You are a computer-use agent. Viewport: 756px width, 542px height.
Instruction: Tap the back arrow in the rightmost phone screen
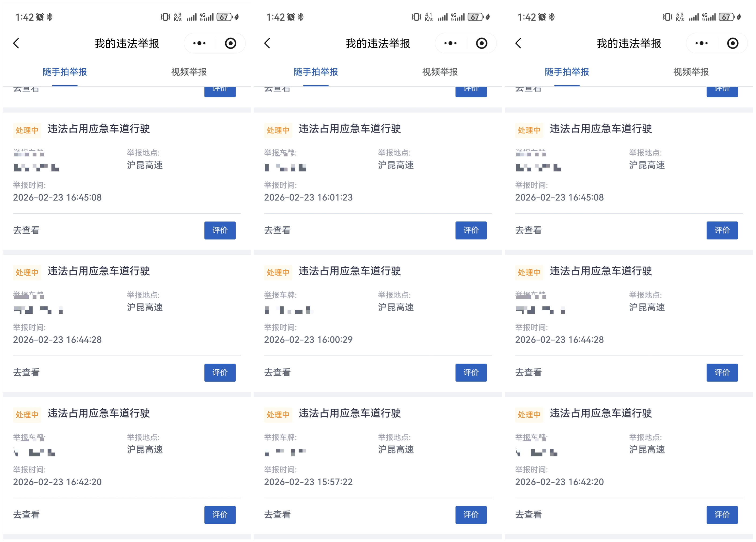[518, 43]
